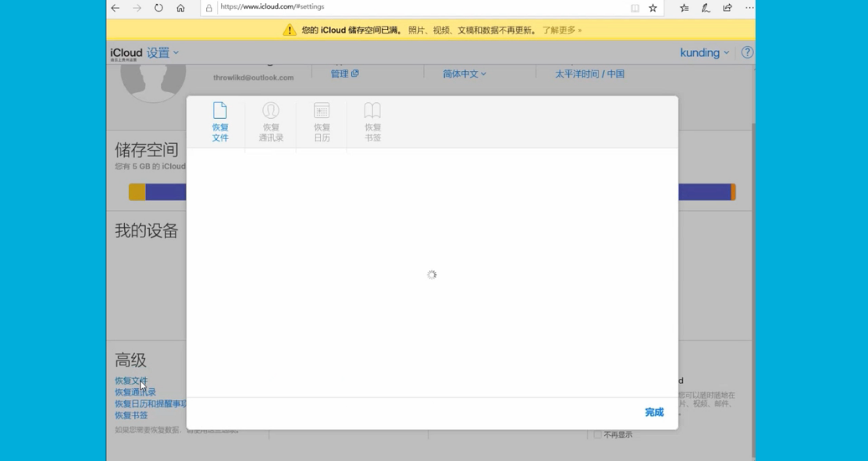This screenshot has width=868, height=461.
Task: Click the Make a Web Note pen icon
Action: (x=704, y=7)
